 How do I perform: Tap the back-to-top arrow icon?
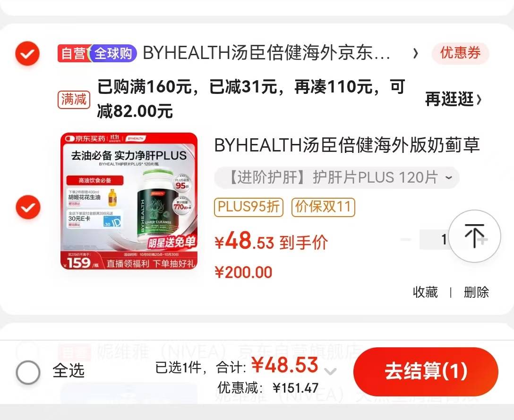474,236
